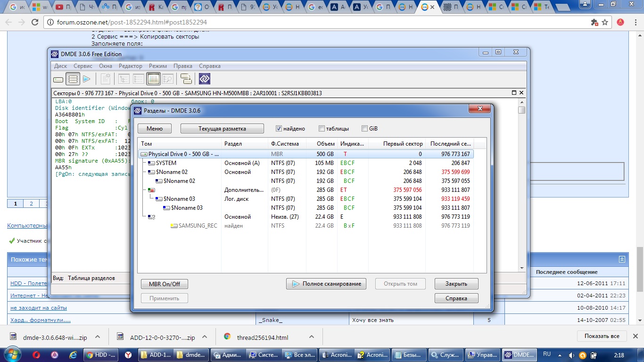The image size is (644, 362).
Task: Open the "не заходит на сайты" forum link
Action: click(x=39, y=308)
